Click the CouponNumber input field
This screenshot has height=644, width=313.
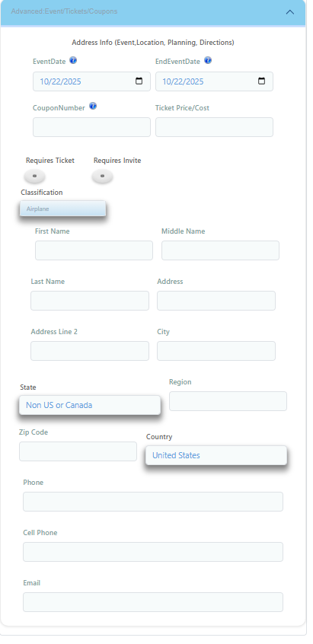tap(91, 127)
